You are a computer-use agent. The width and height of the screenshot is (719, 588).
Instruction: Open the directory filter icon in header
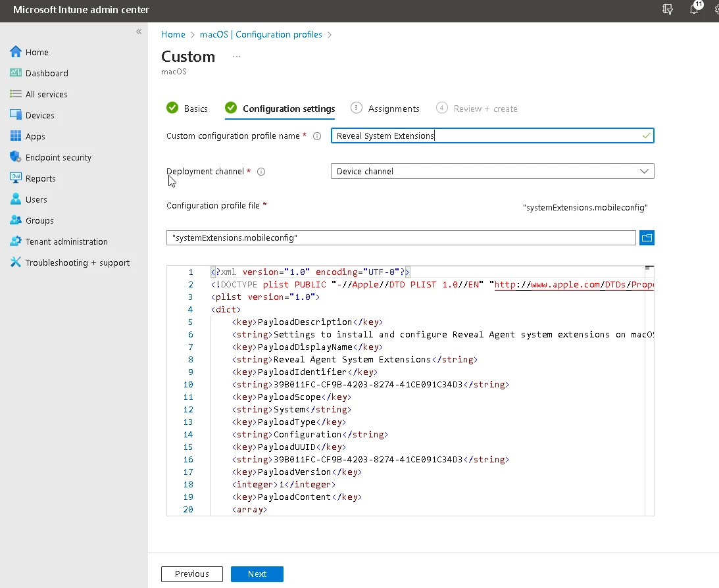coord(668,9)
